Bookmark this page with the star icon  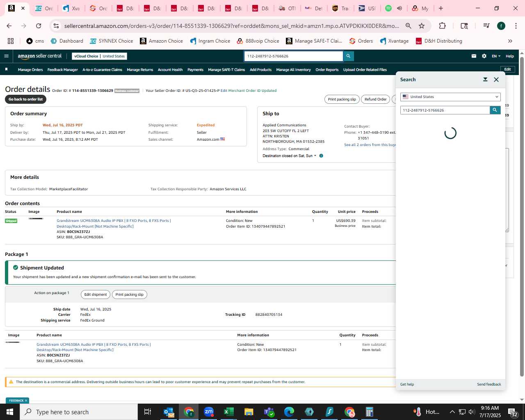(422, 26)
